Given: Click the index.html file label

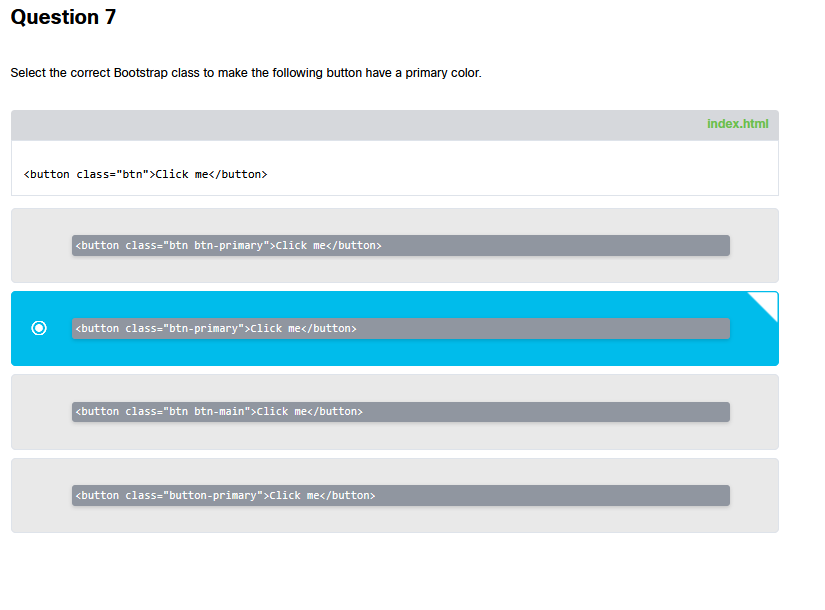Looking at the screenshot, I should pyautogui.click(x=737, y=124).
